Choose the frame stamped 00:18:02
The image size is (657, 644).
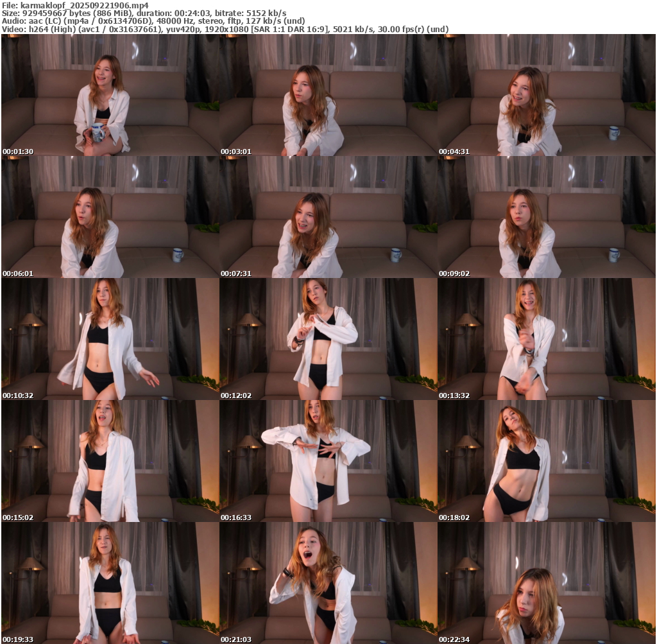pyautogui.click(x=547, y=461)
